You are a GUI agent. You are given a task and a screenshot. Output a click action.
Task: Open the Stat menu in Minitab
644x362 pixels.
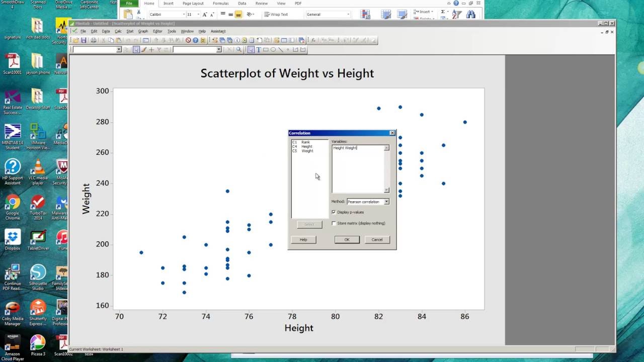click(x=130, y=31)
